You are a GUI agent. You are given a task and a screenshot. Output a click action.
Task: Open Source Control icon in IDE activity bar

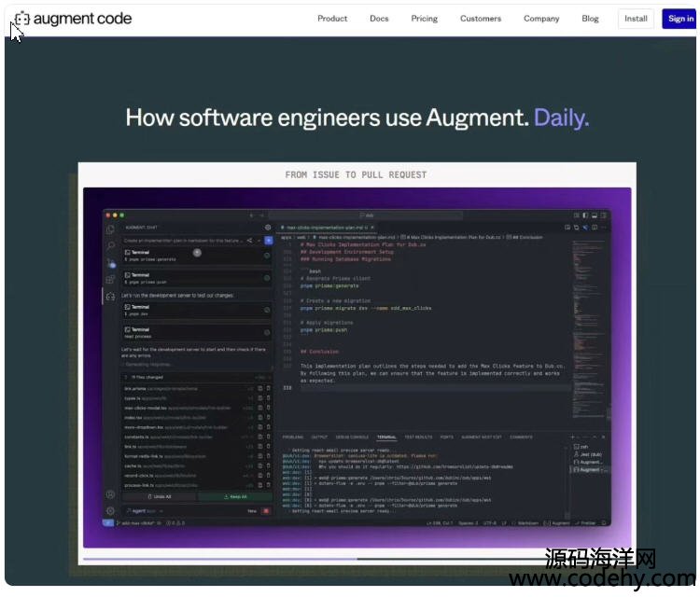(111, 263)
